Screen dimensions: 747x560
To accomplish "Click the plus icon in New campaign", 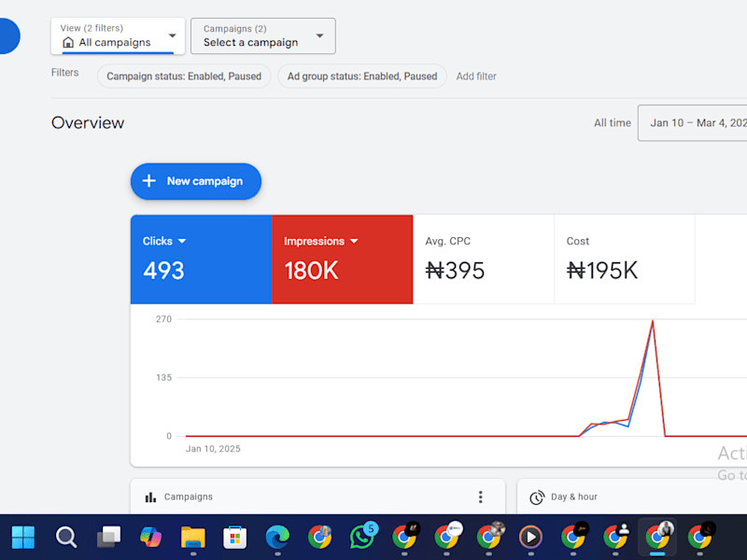I will (149, 181).
